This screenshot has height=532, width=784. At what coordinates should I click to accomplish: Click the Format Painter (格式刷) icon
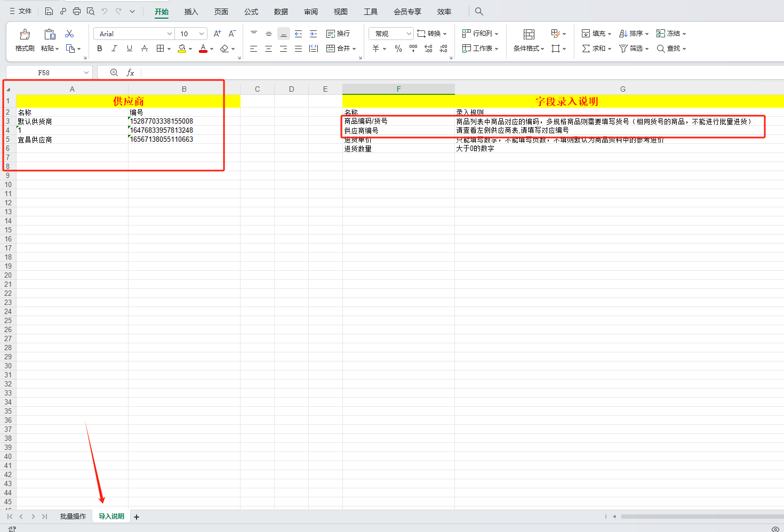pos(25,35)
